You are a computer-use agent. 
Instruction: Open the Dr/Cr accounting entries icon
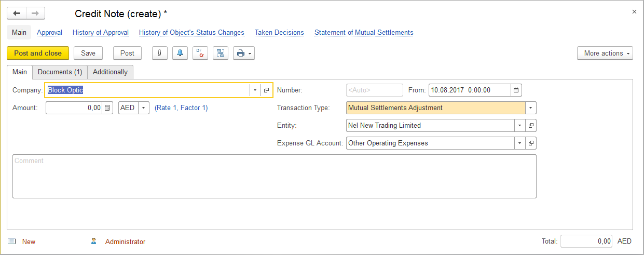pyautogui.click(x=200, y=53)
